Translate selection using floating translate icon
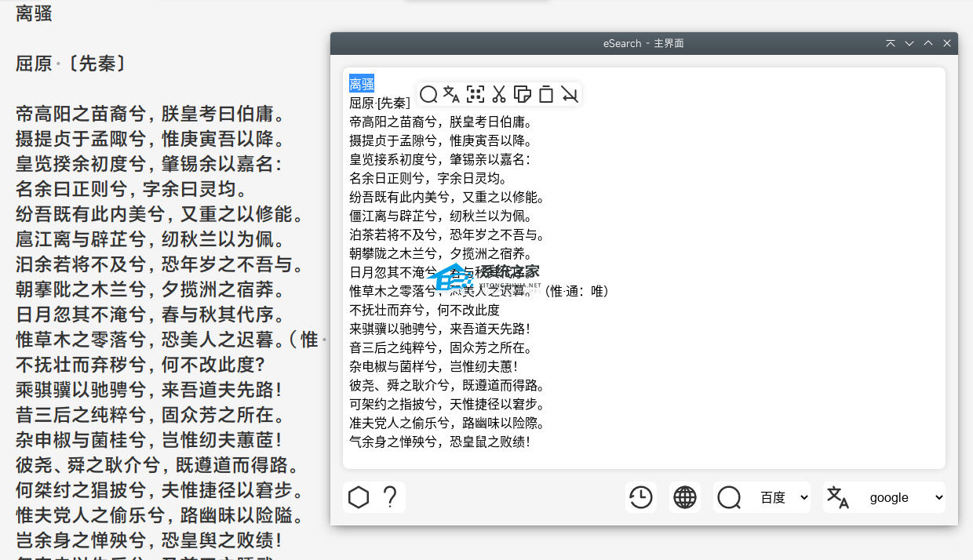 coord(451,95)
